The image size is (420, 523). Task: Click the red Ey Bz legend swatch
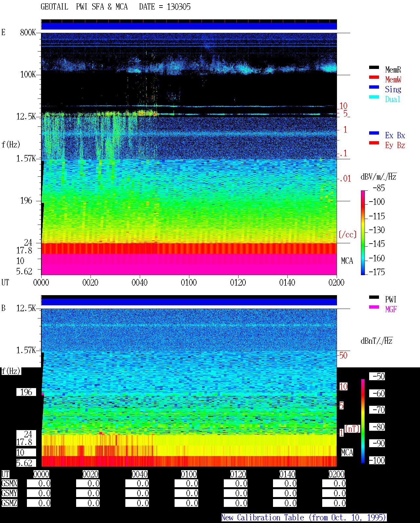coord(374,143)
